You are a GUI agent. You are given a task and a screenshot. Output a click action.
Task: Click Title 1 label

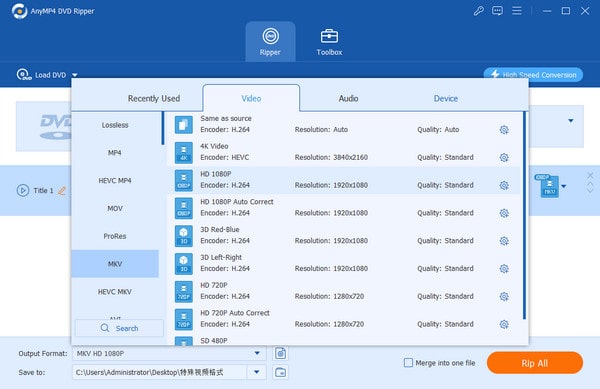[x=43, y=190]
